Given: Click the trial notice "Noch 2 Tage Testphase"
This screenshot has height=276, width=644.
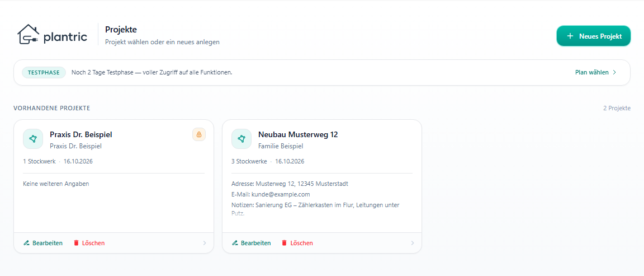Looking at the screenshot, I should click(x=152, y=72).
